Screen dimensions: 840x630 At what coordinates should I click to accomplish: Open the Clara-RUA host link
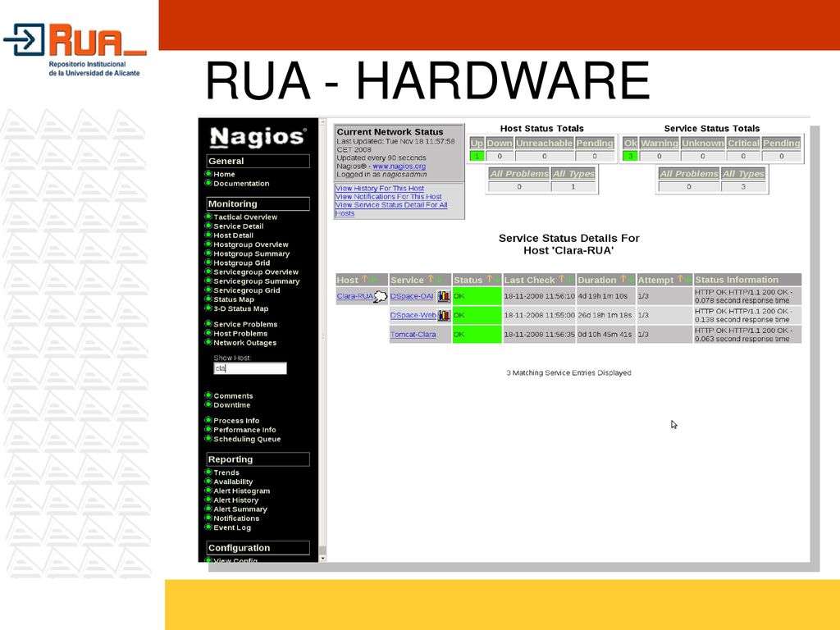click(x=354, y=296)
